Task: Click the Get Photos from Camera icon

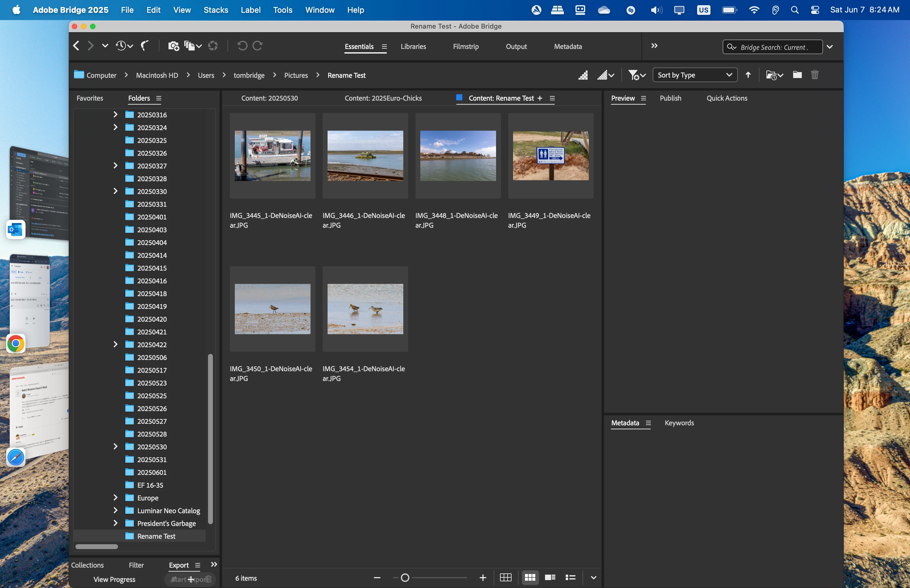Action: pos(173,46)
